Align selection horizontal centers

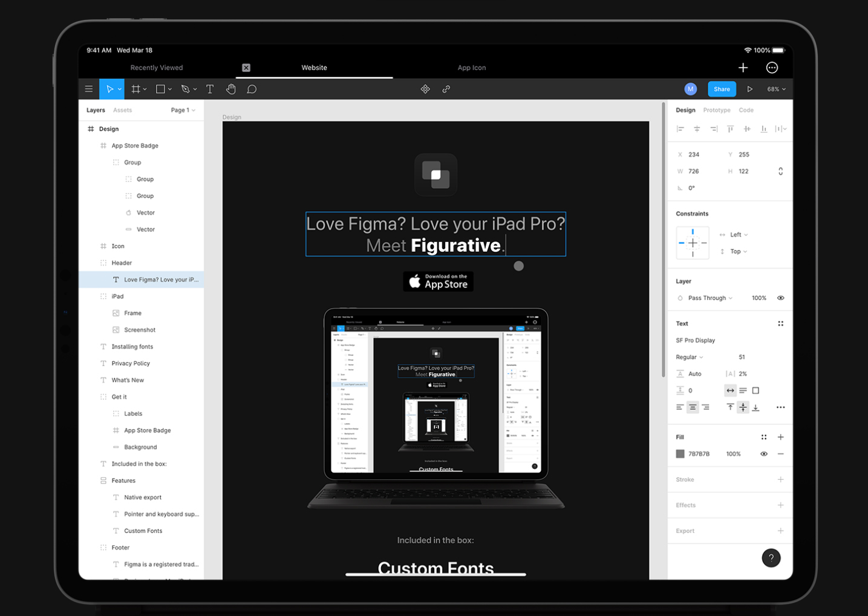(697, 129)
